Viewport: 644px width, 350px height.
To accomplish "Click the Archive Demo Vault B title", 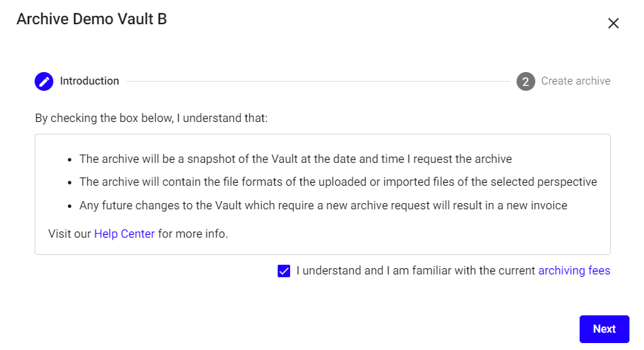I will click(91, 19).
